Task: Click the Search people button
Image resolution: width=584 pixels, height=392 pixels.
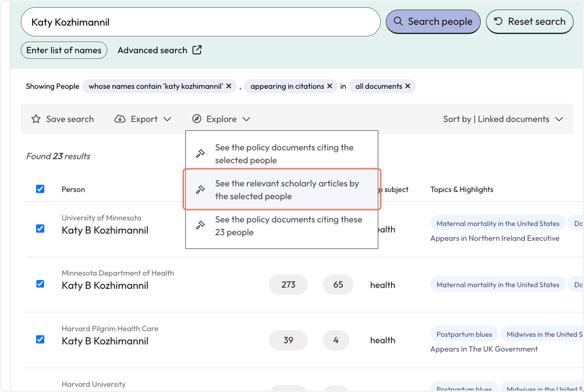Action: click(433, 21)
